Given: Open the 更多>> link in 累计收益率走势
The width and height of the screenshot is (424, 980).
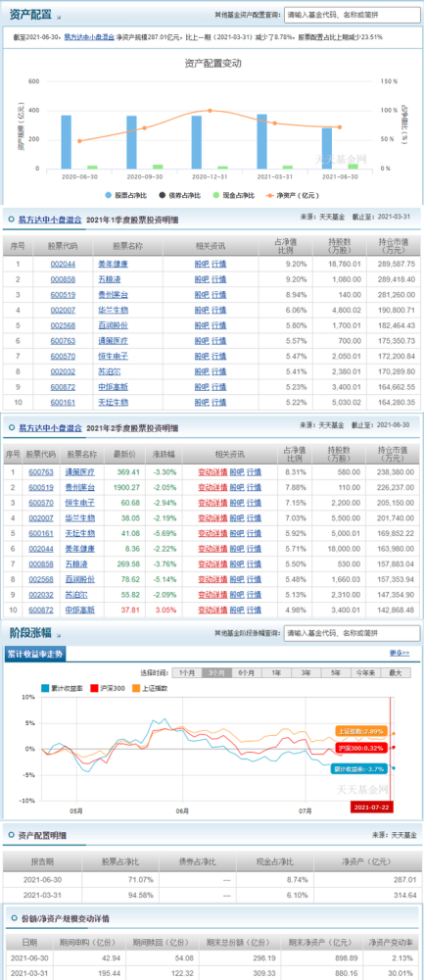Looking at the screenshot, I should coord(400,653).
